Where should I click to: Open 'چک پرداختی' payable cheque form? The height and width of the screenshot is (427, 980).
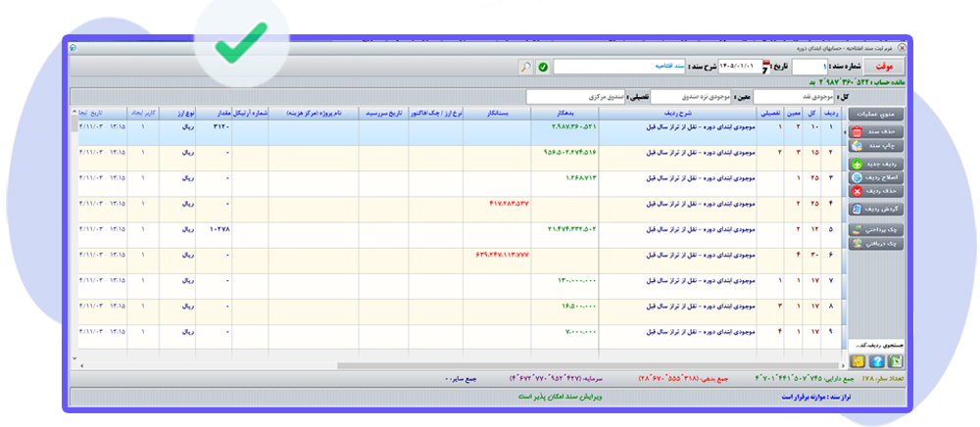(x=876, y=230)
